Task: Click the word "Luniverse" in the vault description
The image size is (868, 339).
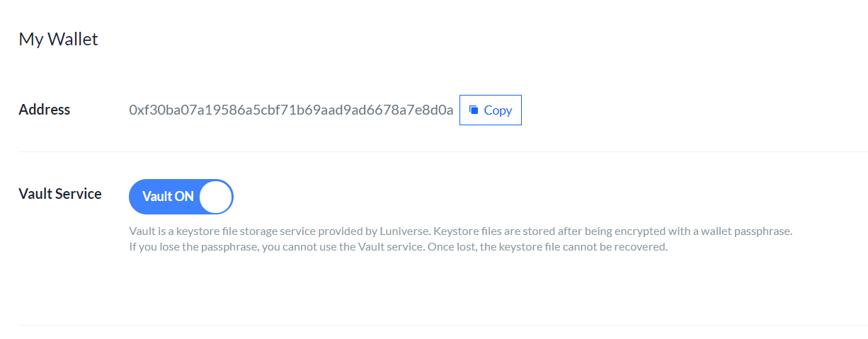Action: coord(404,231)
